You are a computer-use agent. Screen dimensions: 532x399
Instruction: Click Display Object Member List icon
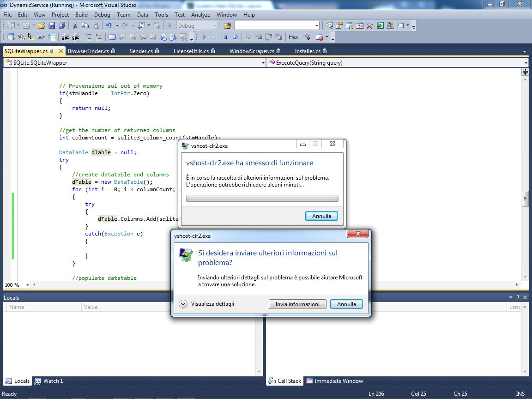coord(11,37)
